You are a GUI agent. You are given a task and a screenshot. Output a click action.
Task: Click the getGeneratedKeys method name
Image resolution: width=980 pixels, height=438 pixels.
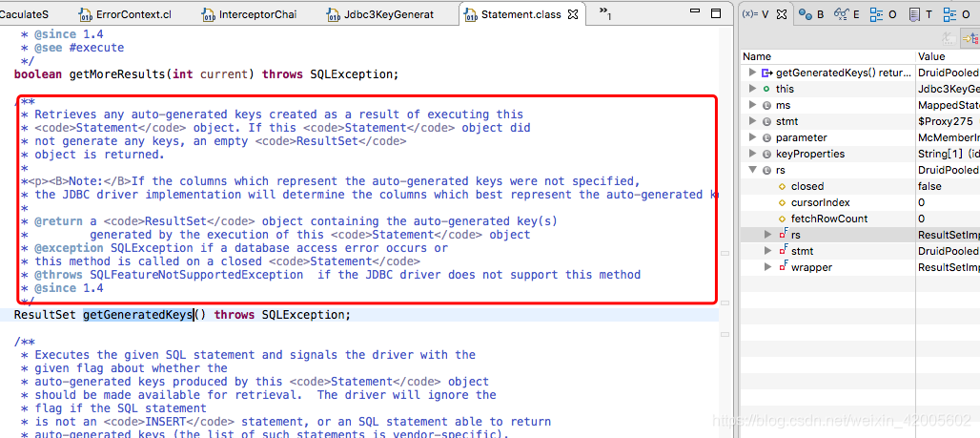(x=137, y=315)
